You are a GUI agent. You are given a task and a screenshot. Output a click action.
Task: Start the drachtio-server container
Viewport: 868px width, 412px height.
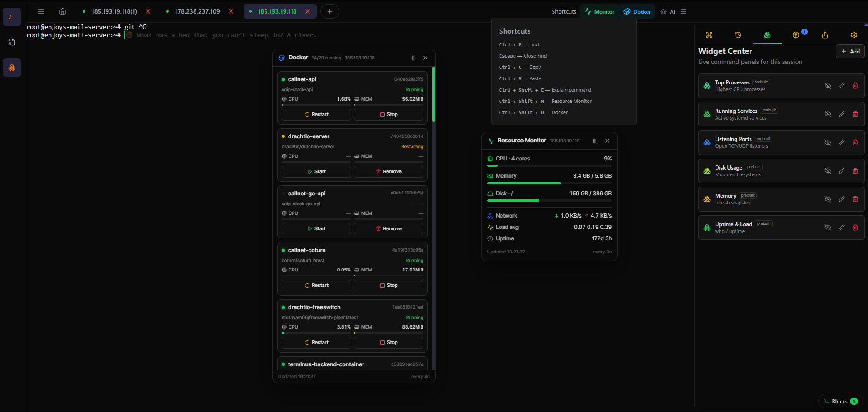(x=316, y=172)
